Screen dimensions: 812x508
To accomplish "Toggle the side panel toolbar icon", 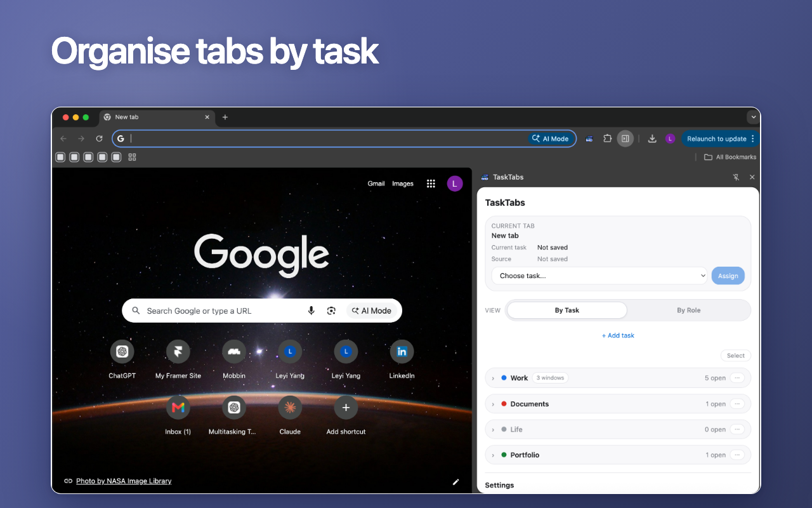I will tap(625, 138).
